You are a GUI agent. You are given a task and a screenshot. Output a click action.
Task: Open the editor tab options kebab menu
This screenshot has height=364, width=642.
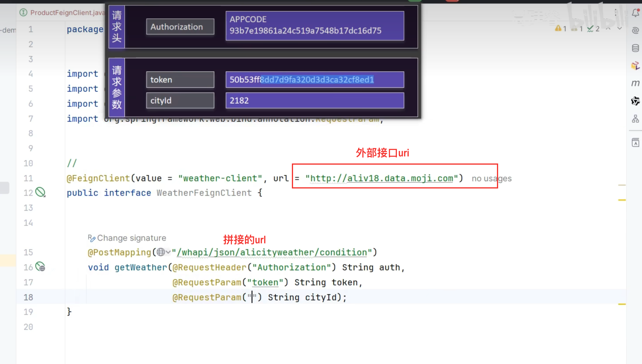pos(616,12)
